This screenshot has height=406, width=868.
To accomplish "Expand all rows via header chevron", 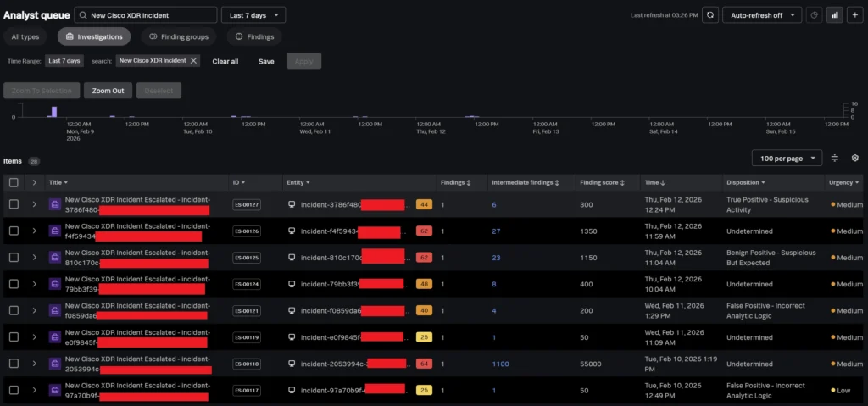I will (x=34, y=182).
